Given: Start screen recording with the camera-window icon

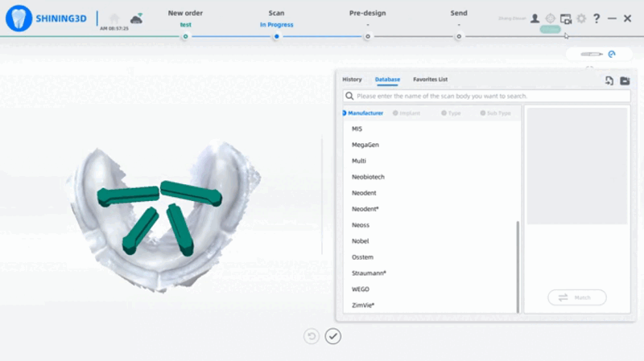Looking at the screenshot, I should point(566,18).
